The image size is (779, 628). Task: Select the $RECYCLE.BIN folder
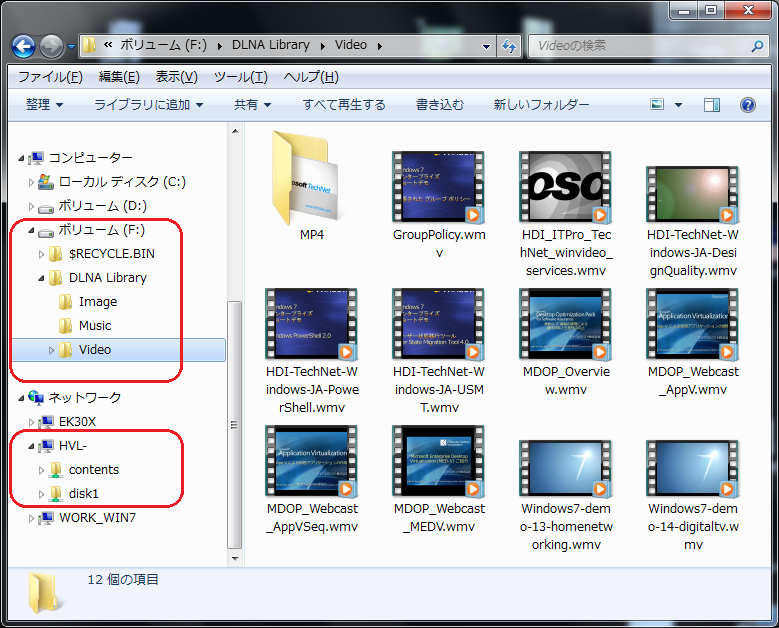click(x=112, y=254)
